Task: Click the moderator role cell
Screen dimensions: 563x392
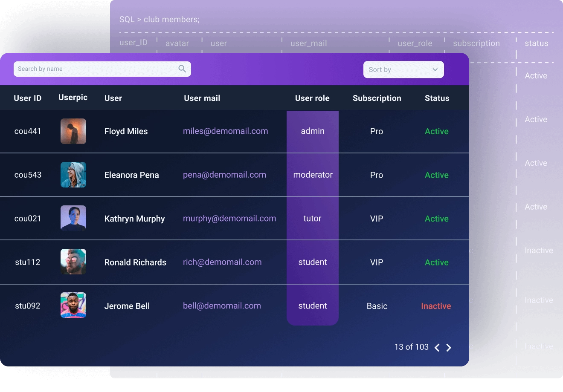Action: click(x=313, y=175)
